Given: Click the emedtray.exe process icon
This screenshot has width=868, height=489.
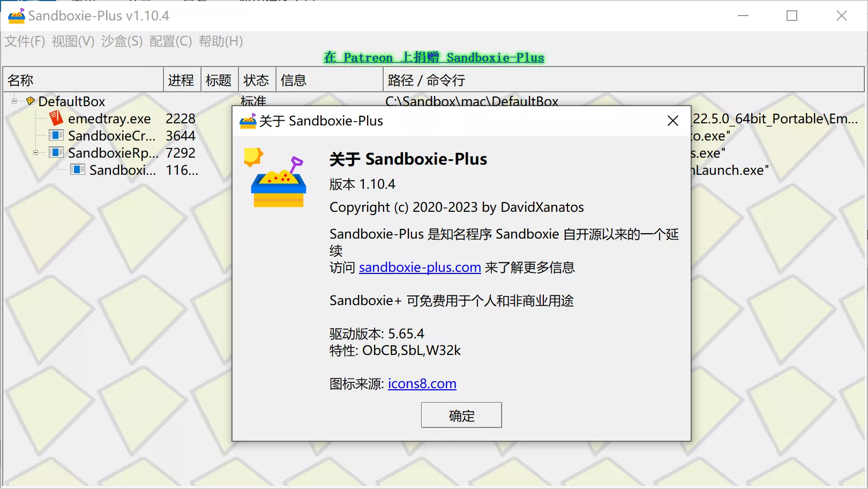Looking at the screenshot, I should coord(56,118).
